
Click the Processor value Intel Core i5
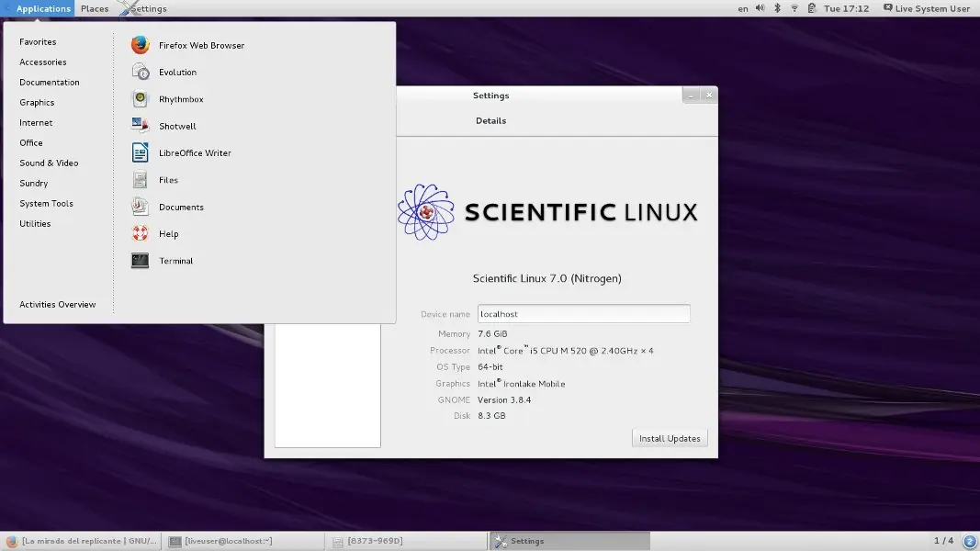[566, 351]
